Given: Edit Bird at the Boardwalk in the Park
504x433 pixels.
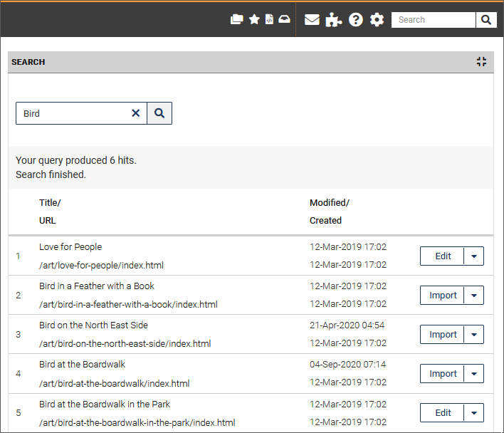Looking at the screenshot, I should [x=442, y=413].
